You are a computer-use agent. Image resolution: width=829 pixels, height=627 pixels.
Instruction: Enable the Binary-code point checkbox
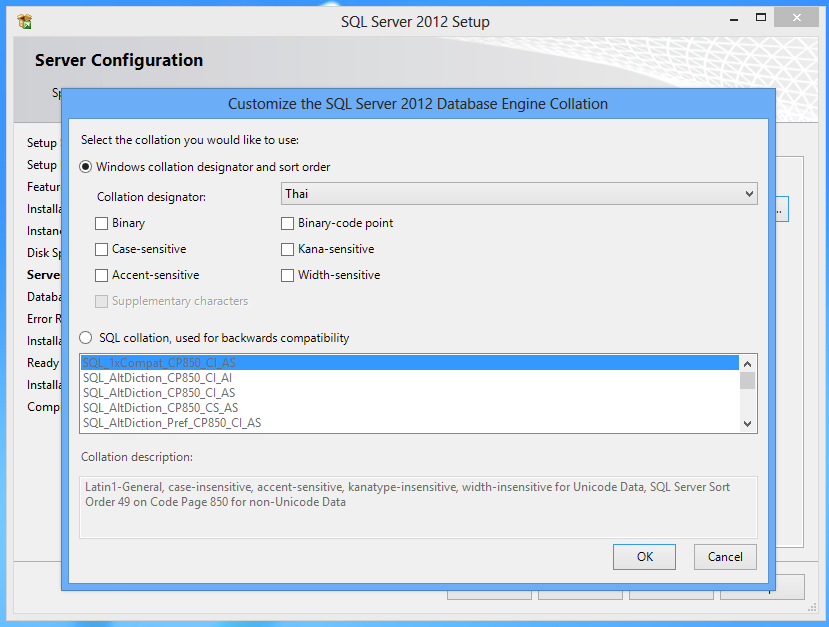(x=287, y=223)
